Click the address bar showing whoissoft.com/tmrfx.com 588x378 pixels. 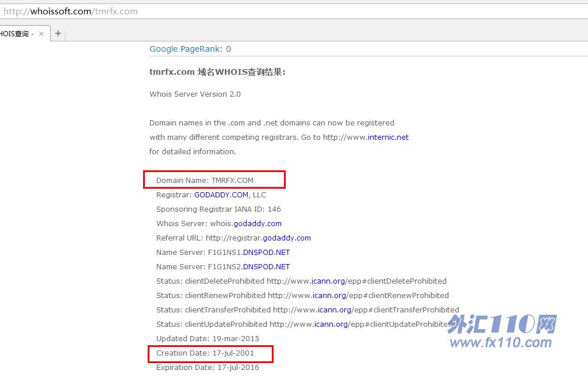click(294, 12)
